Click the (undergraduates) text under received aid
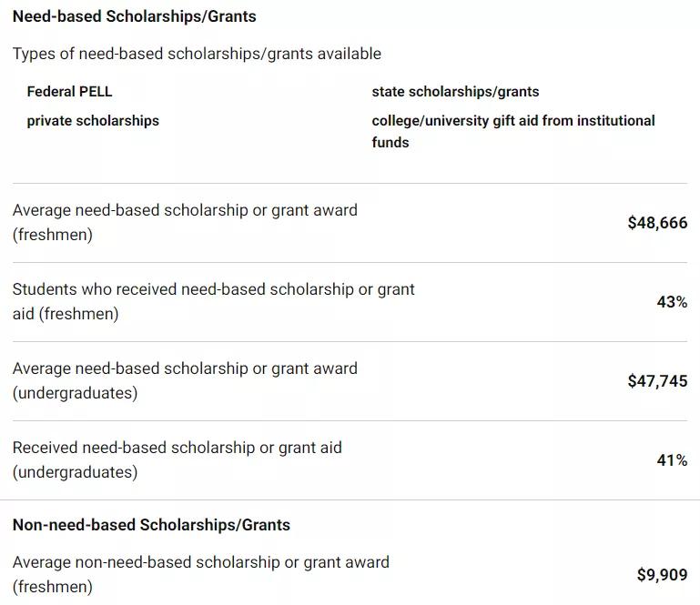The width and height of the screenshot is (700, 605). click(75, 472)
